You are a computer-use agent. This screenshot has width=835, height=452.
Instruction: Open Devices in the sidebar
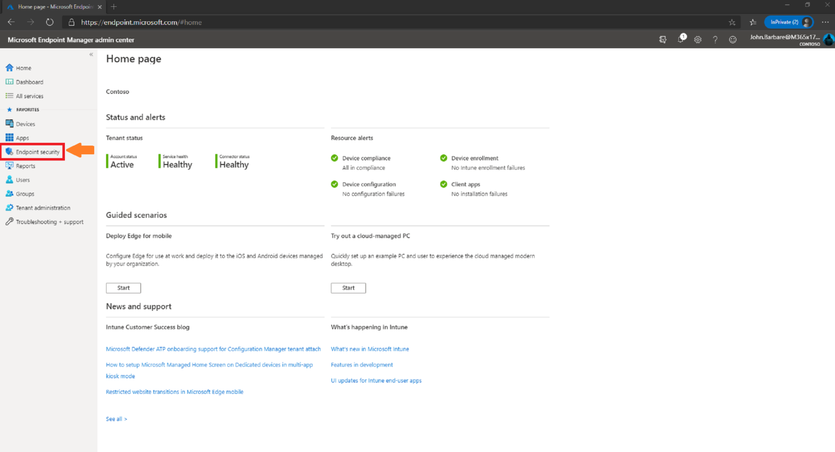[20, 124]
